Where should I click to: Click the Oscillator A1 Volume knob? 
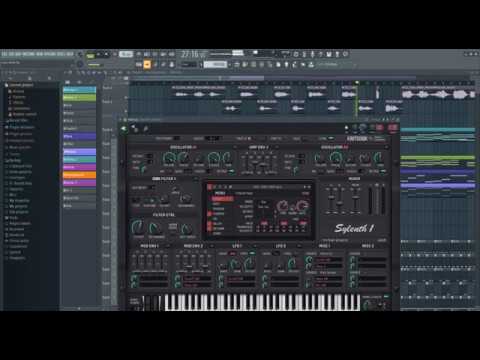pyautogui.click(x=169, y=158)
